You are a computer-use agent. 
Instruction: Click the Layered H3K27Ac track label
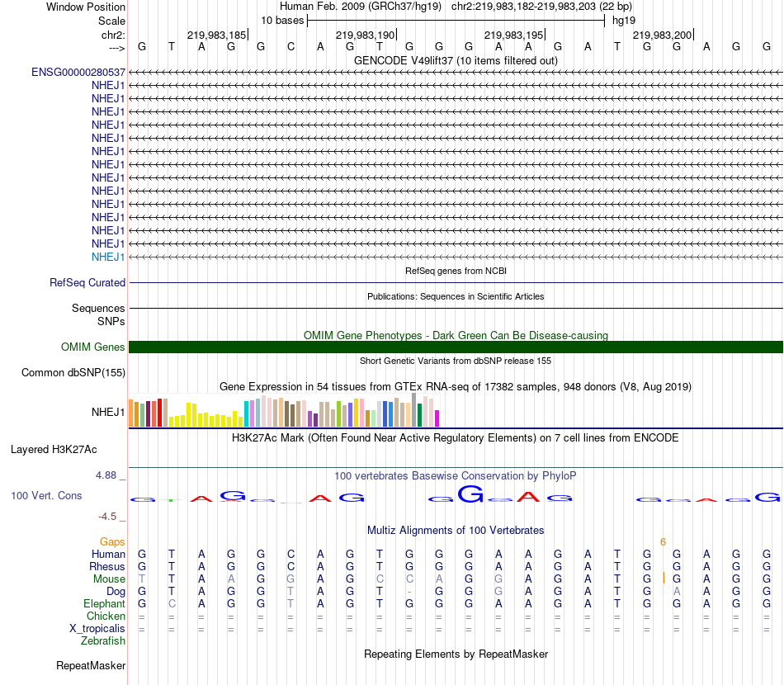point(54,450)
